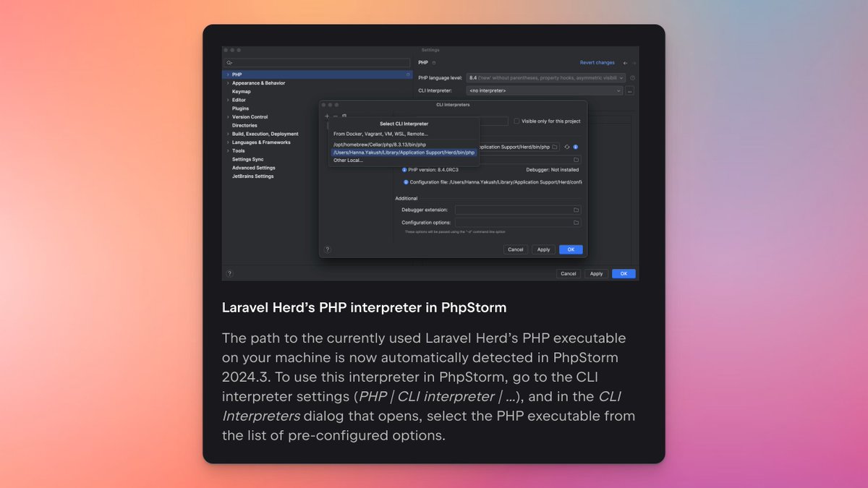Toggle Visible only for this project
This screenshot has width=868, height=488.
tap(516, 121)
